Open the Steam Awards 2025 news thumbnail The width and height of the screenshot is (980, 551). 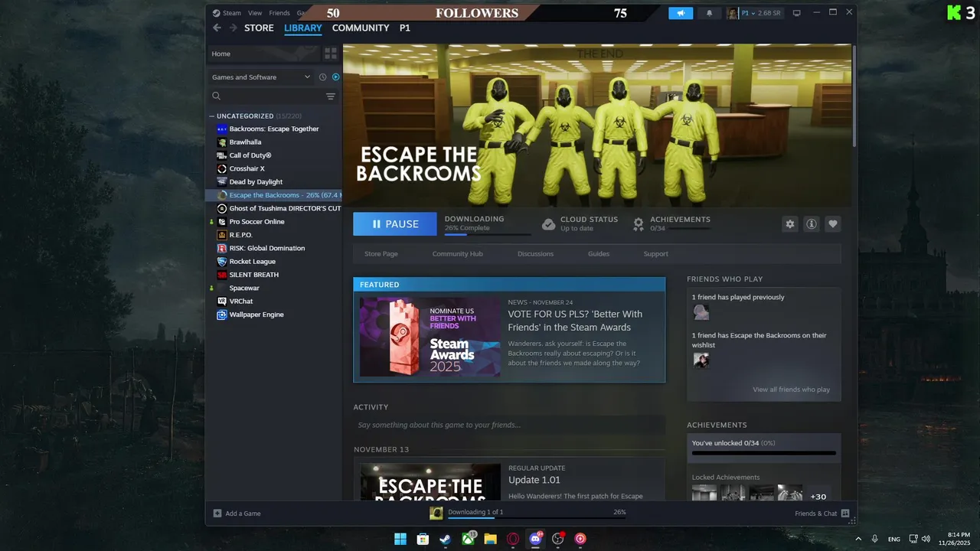click(x=430, y=337)
